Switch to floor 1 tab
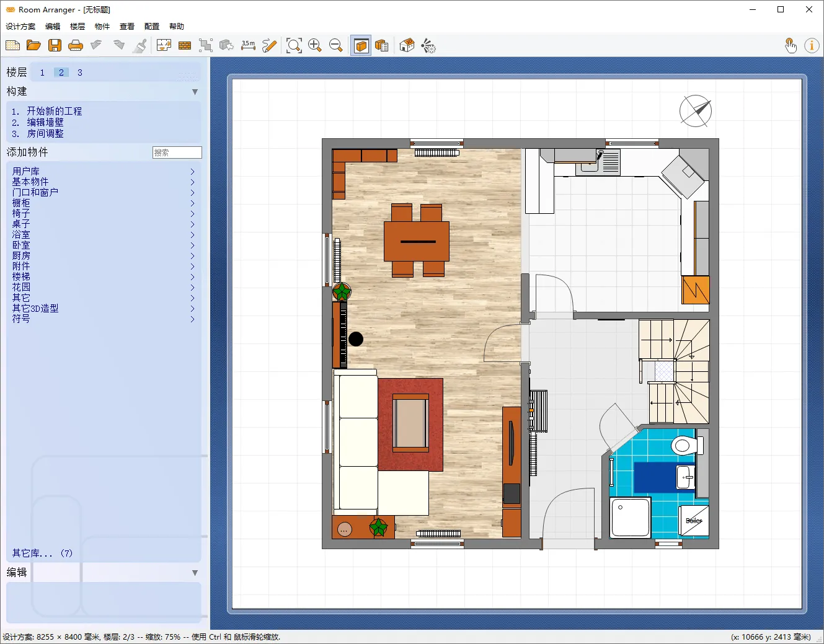The image size is (824, 644). tap(42, 73)
